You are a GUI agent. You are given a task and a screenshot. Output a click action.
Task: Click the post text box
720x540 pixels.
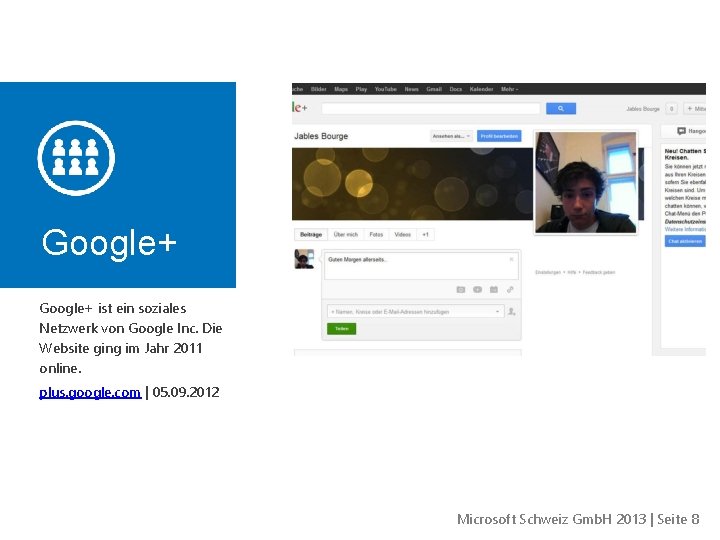click(421, 265)
